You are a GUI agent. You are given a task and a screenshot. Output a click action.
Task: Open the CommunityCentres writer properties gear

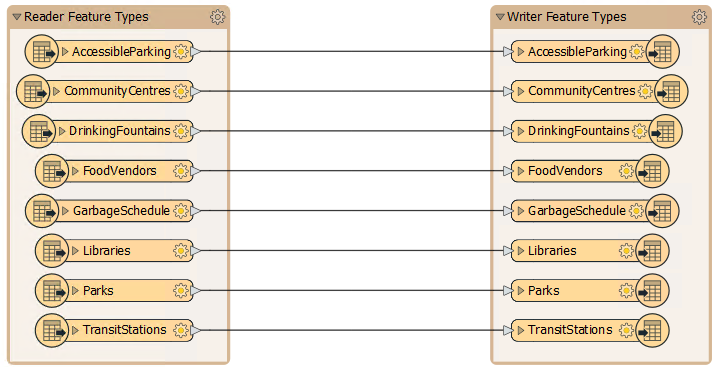click(x=645, y=91)
